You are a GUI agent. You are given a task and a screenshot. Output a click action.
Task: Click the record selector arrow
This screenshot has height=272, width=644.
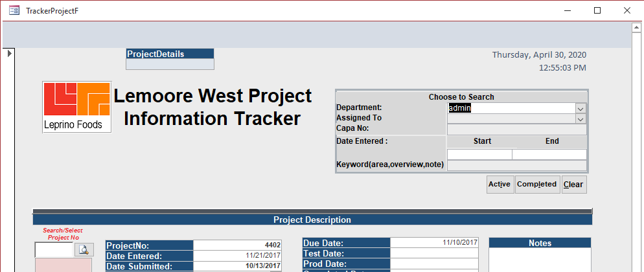(10, 53)
